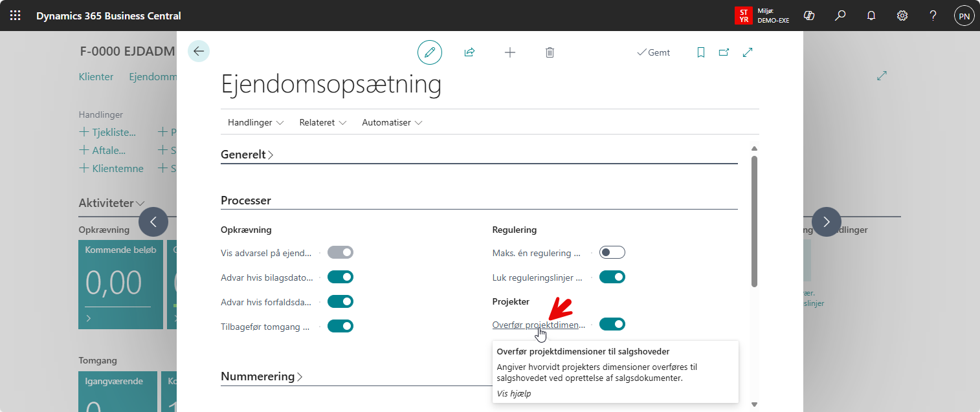Expand the Nummerering section
The width and height of the screenshot is (980, 412).
pos(262,376)
